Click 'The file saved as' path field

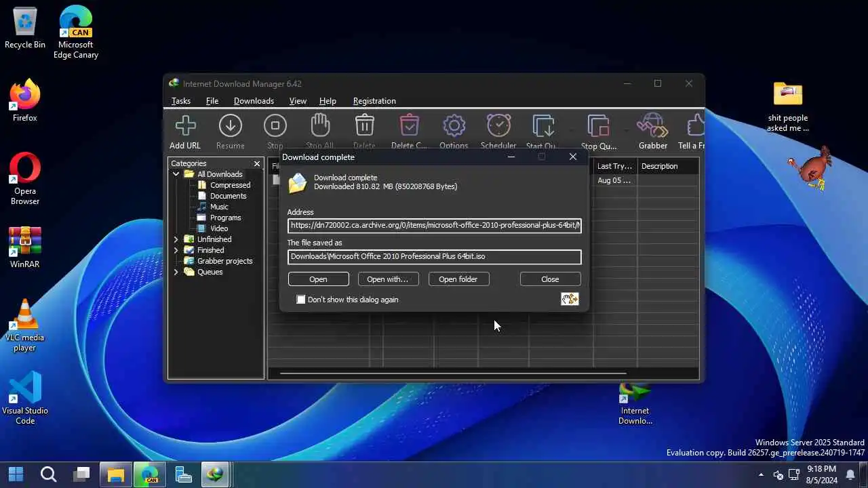point(435,257)
